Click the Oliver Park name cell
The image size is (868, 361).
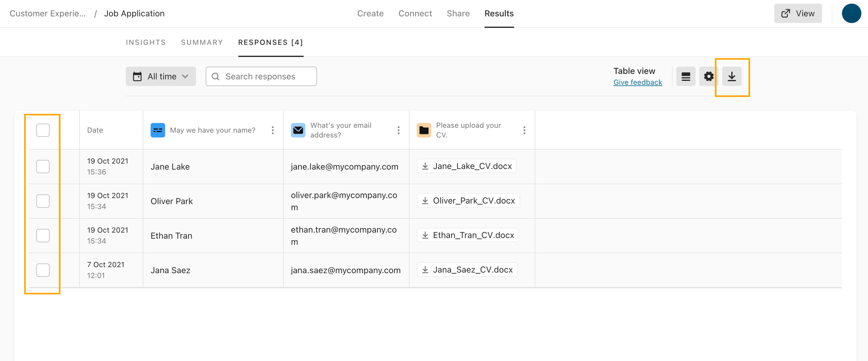[x=213, y=201]
